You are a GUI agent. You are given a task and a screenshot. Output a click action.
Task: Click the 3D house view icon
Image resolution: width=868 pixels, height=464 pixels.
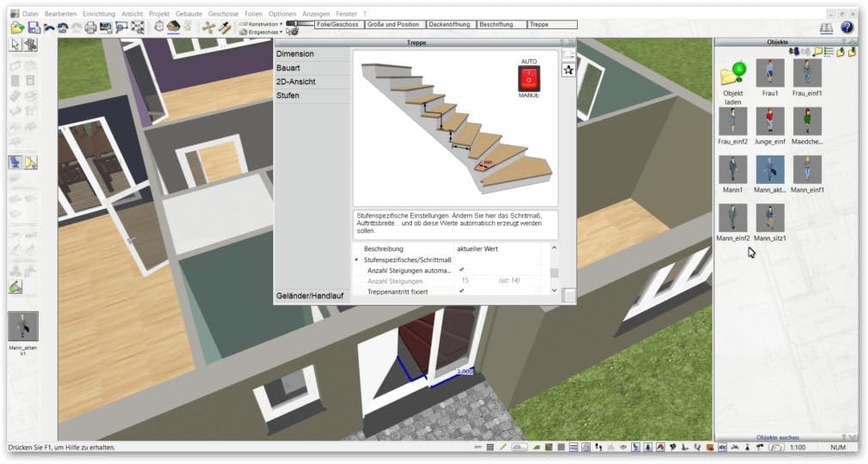click(x=173, y=27)
